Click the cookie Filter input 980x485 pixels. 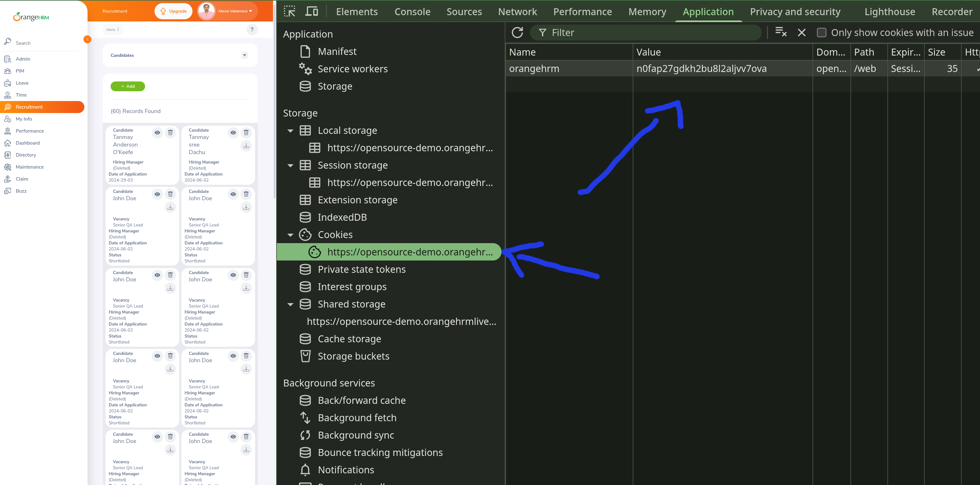click(x=646, y=33)
